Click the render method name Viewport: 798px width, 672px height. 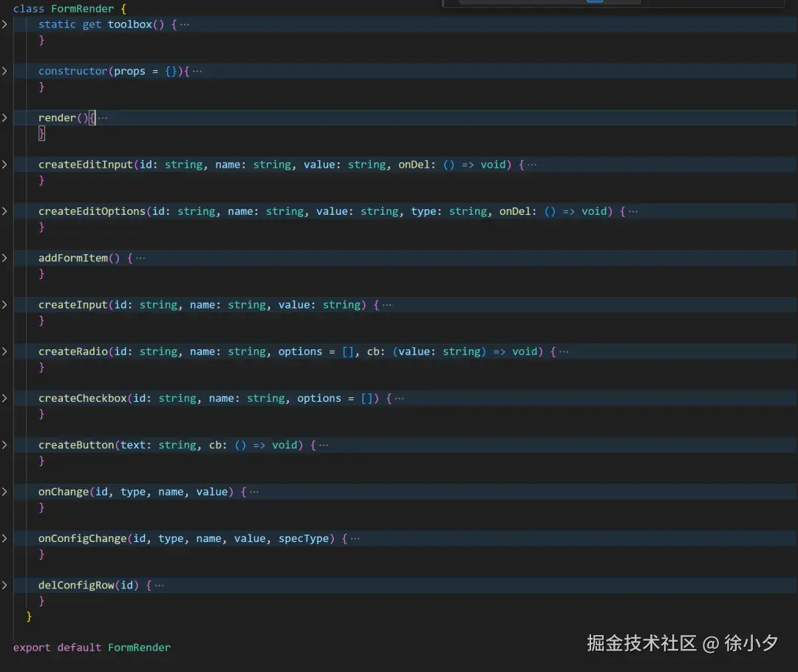coord(57,118)
